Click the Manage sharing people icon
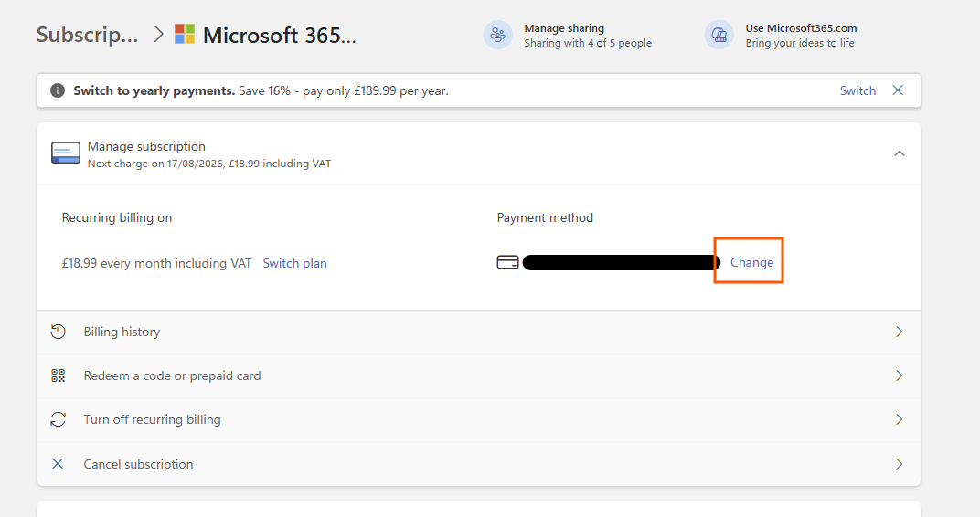 (497, 35)
